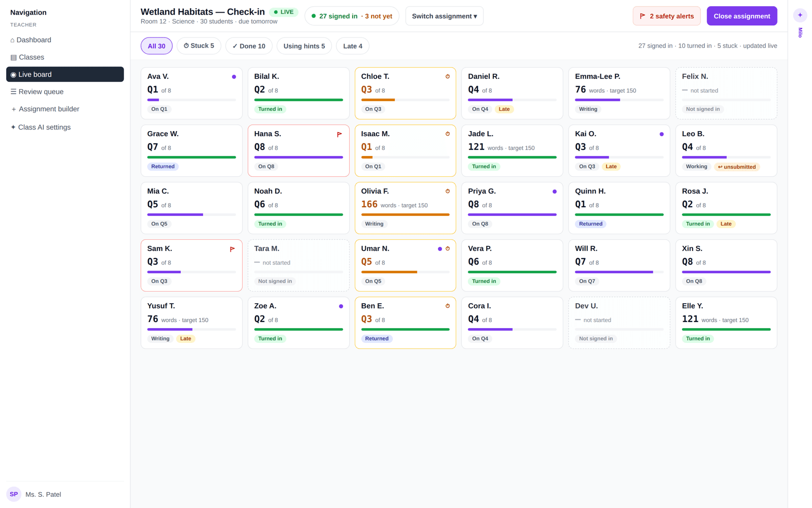Click the Classes icon in sidebar
Screen dimensions: 812x508
[14, 57]
